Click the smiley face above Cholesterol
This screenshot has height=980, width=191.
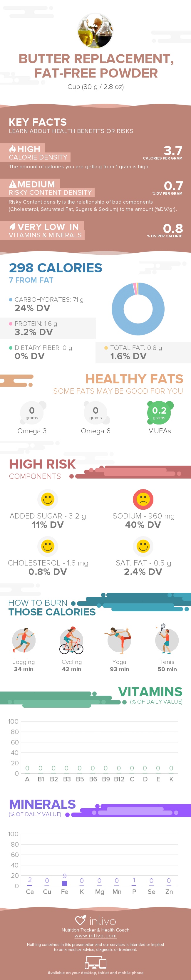click(48, 546)
